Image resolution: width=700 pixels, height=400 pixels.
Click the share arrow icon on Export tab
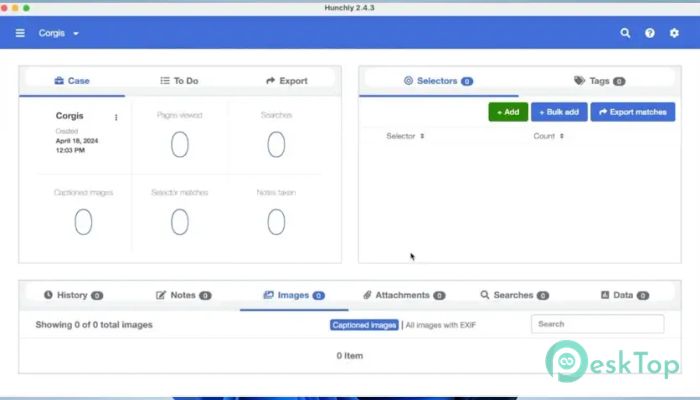[x=271, y=81]
